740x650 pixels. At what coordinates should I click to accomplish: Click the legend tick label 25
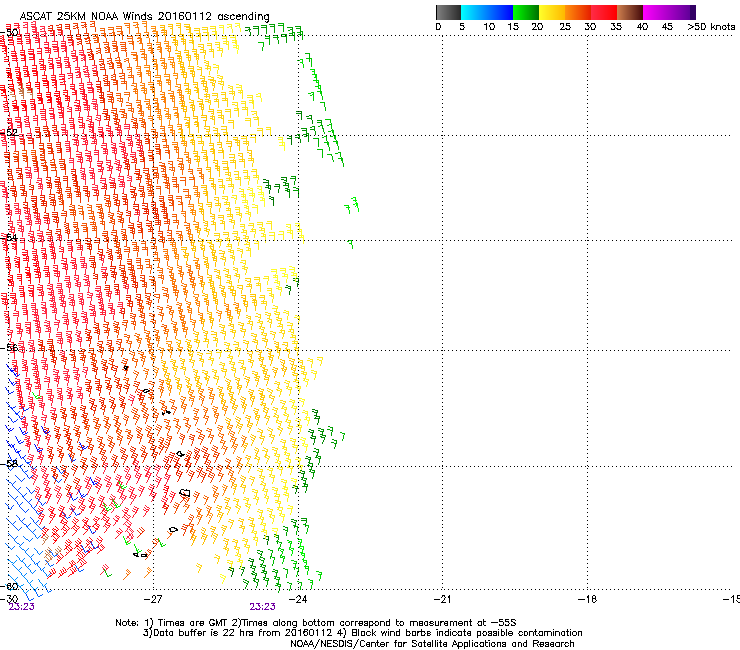[x=565, y=26]
